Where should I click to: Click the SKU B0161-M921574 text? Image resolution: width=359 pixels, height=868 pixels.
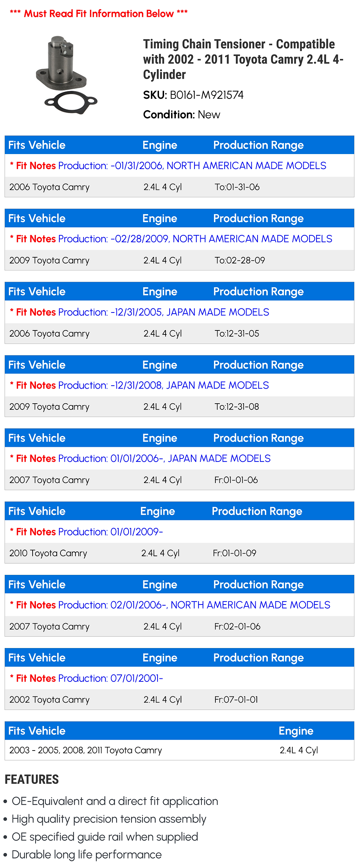(193, 95)
